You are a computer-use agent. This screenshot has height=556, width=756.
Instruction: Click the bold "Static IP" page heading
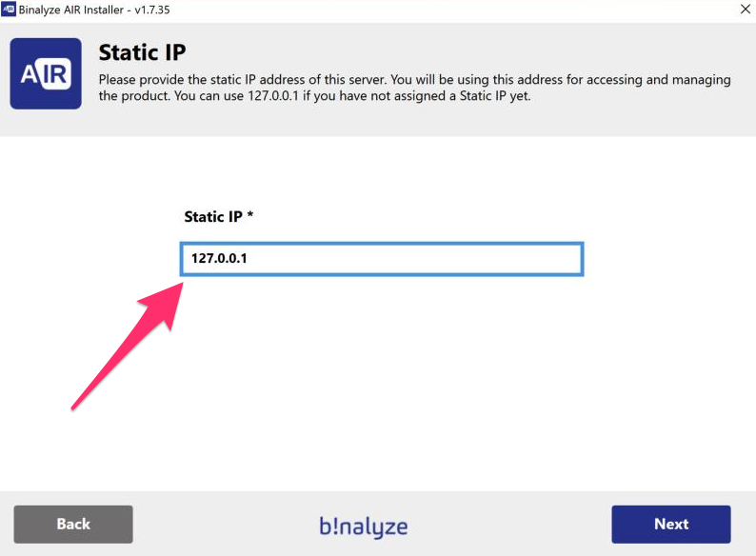point(142,51)
